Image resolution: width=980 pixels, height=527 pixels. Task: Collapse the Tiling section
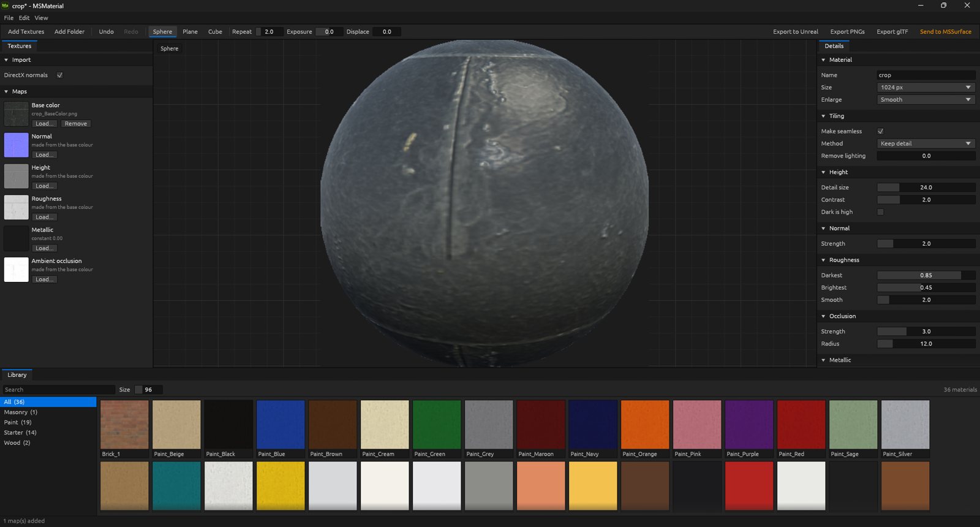tap(823, 116)
